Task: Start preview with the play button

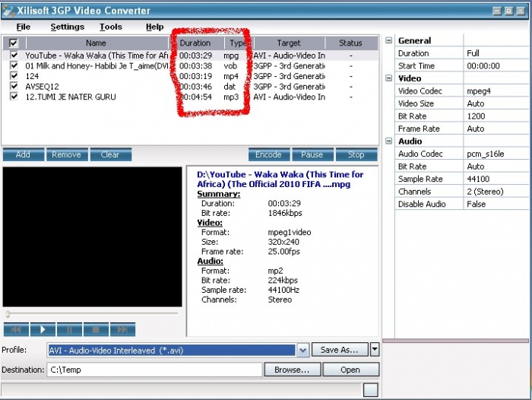Action: 43,329
